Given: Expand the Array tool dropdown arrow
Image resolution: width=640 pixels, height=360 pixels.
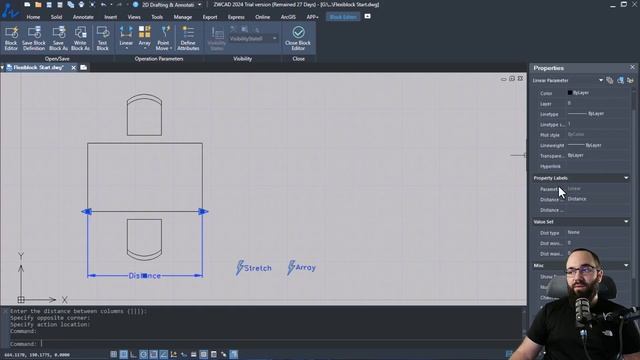Looking at the screenshot, I should pyautogui.click(x=144, y=49).
